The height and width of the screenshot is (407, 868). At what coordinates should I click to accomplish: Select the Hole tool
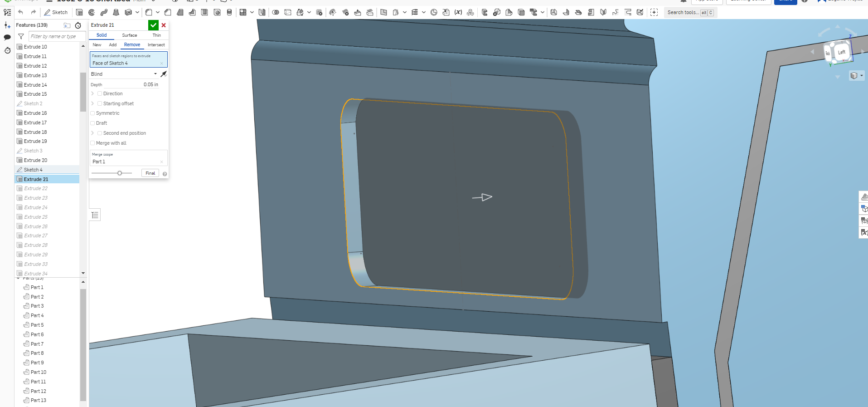point(217,12)
